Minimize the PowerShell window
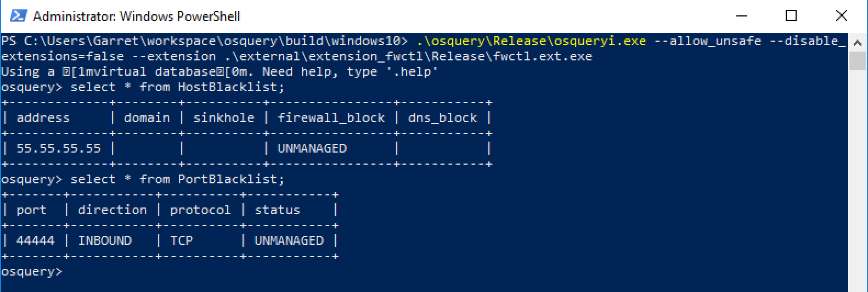This screenshot has width=868, height=292. click(741, 16)
